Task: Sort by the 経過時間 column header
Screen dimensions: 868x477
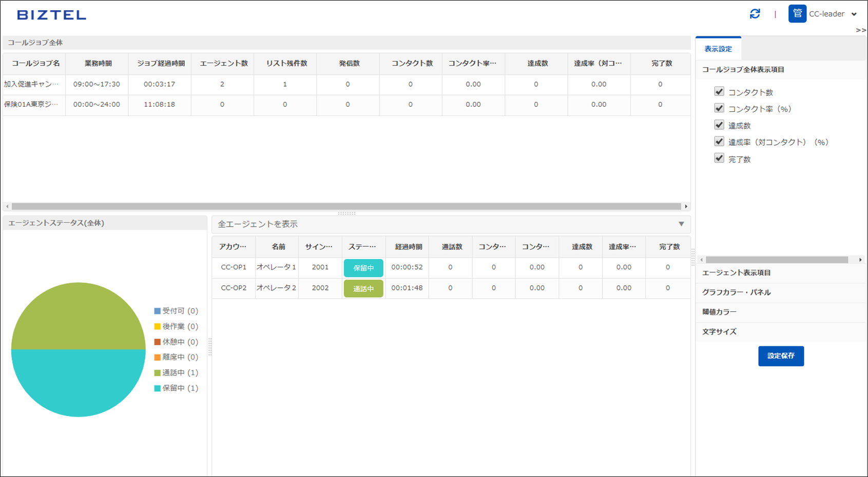Action: tap(409, 247)
